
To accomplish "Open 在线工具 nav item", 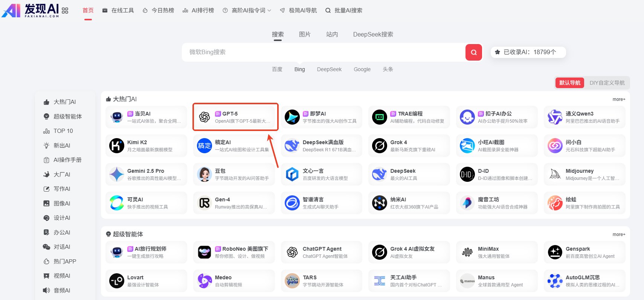I will click(118, 11).
